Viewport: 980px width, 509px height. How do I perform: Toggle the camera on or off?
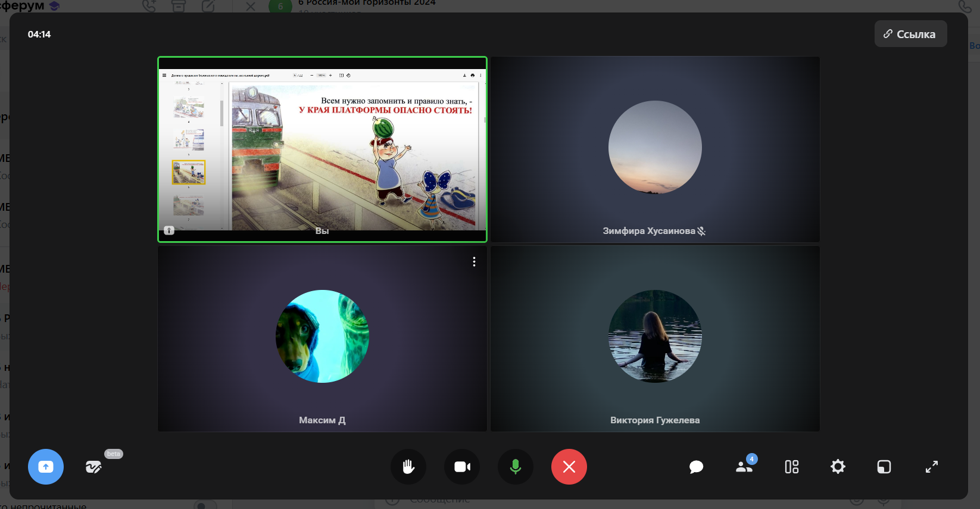point(462,467)
